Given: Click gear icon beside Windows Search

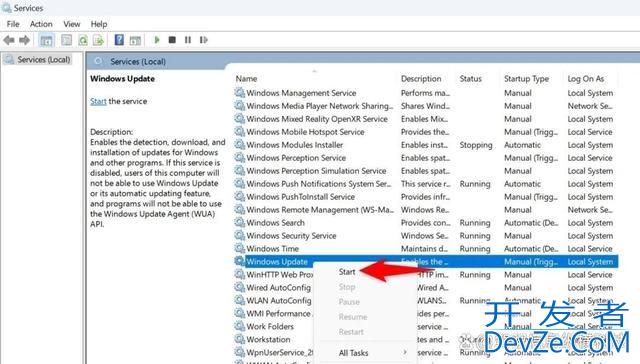Looking at the screenshot, I should (x=240, y=222).
